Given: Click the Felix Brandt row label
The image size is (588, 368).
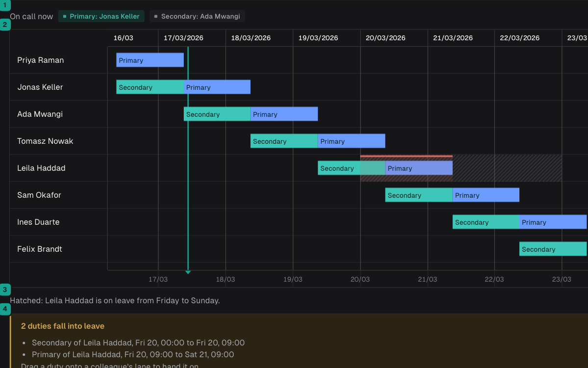Looking at the screenshot, I should click(40, 249).
